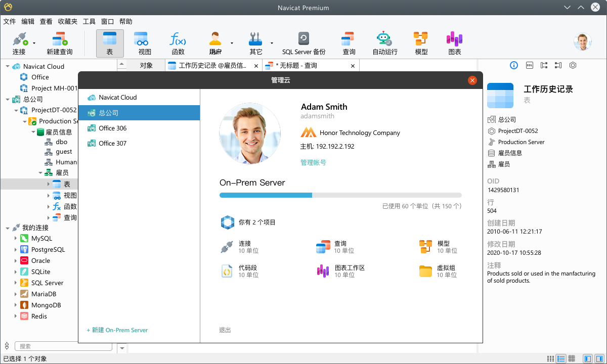Expand the PostgreSQL connection node
Viewport: 607px width, 364px height.
(x=16, y=249)
